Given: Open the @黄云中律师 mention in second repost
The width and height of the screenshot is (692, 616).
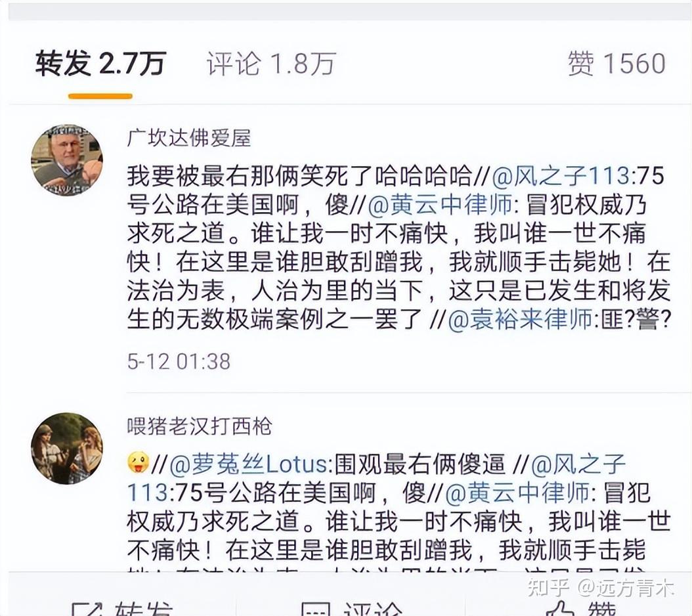Looking at the screenshot, I should [517, 493].
